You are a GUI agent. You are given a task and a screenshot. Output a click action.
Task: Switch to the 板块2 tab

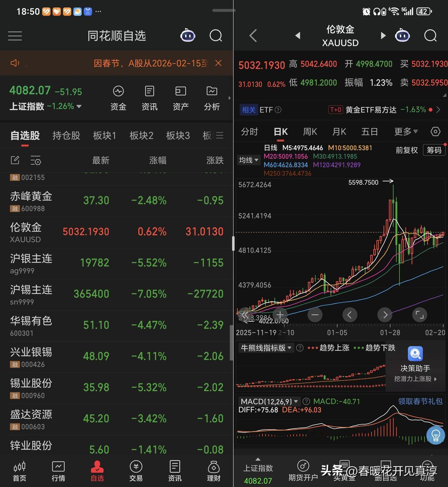click(x=141, y=135)
